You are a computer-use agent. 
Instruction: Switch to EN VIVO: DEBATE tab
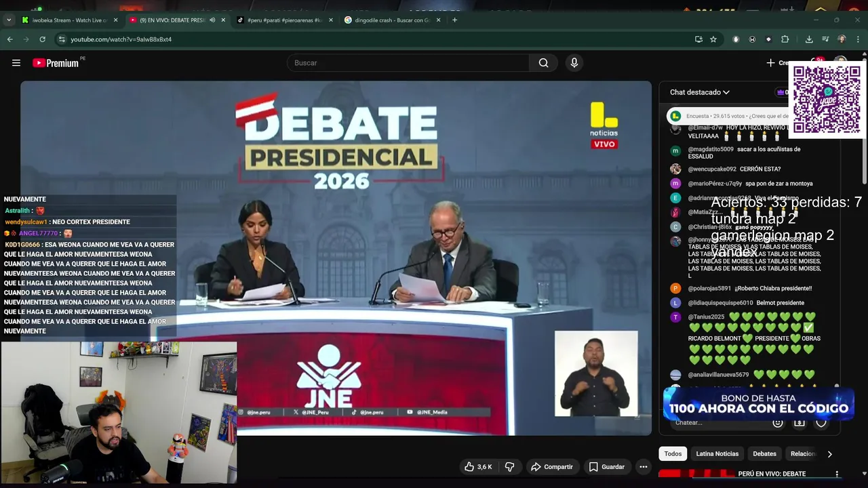tap(176, 20)
